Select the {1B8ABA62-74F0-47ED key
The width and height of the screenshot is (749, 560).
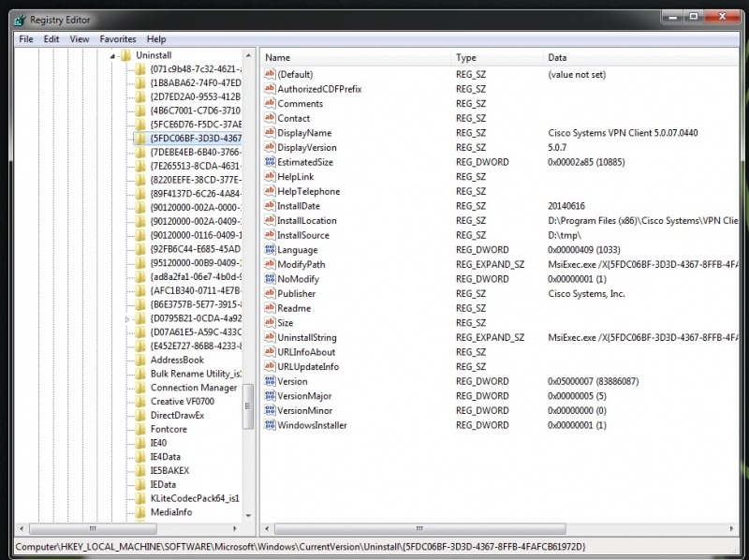click(x=196, y=82)
